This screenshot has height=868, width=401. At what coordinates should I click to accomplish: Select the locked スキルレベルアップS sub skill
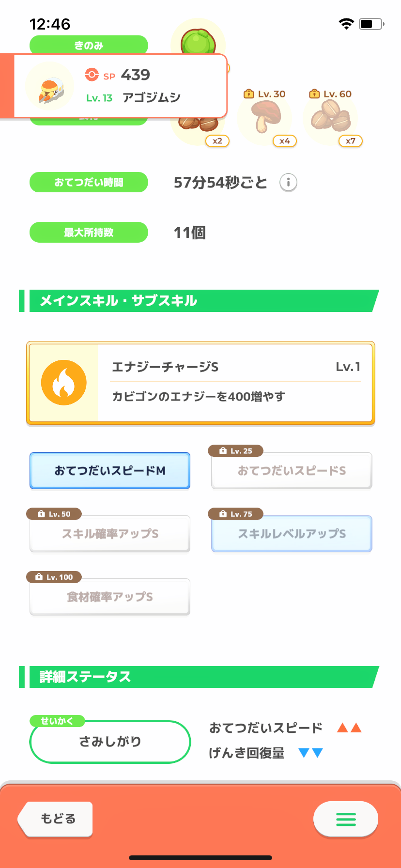(292, 534)
